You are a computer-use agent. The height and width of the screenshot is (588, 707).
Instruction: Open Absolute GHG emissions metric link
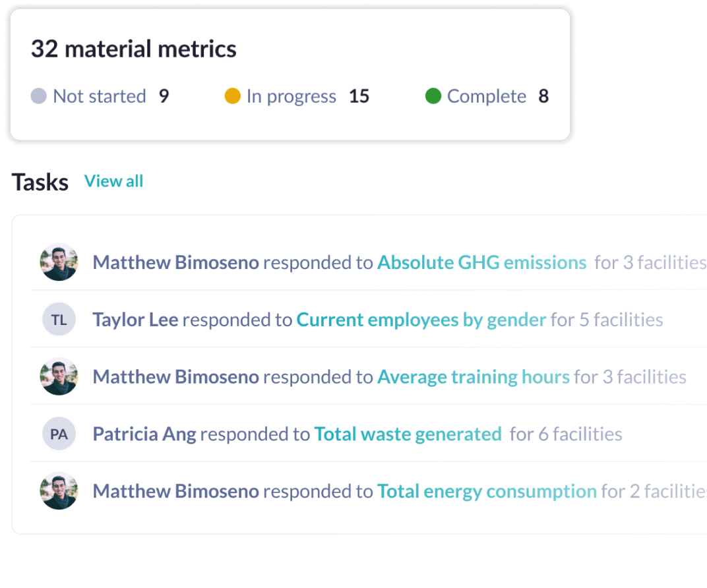point(481,262)
